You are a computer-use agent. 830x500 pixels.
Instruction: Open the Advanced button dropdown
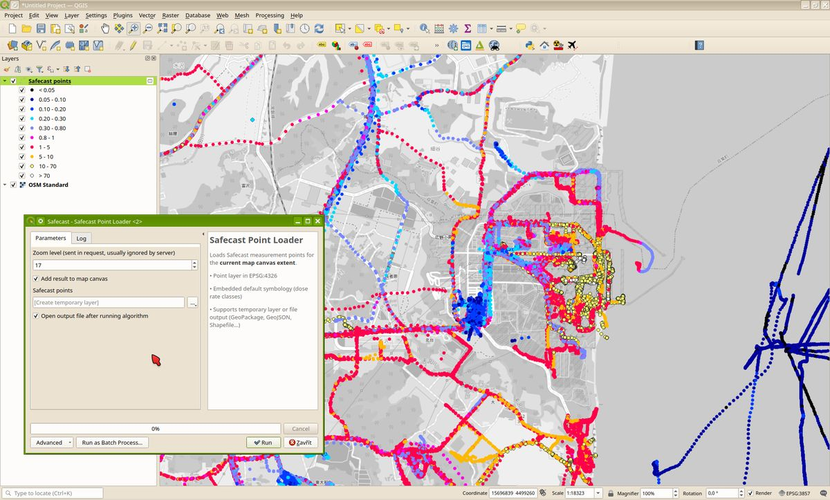[51, 442]
